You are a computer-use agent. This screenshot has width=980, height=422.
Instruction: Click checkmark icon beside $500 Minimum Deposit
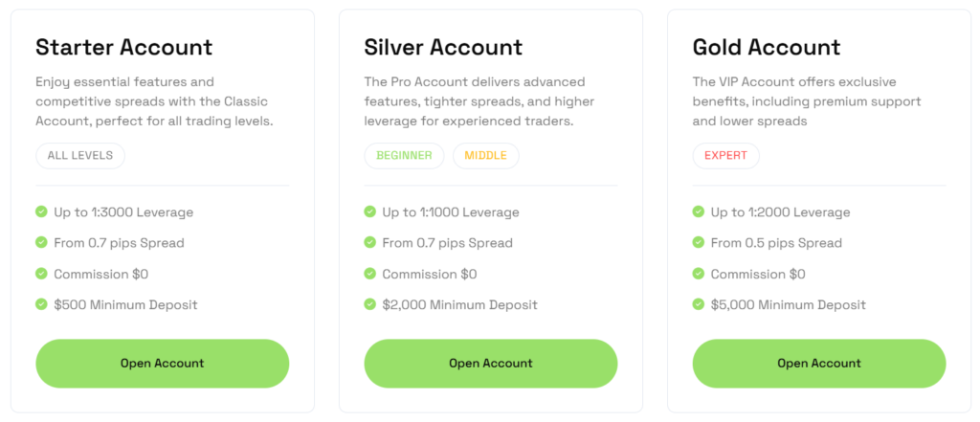tap(41, 304)
